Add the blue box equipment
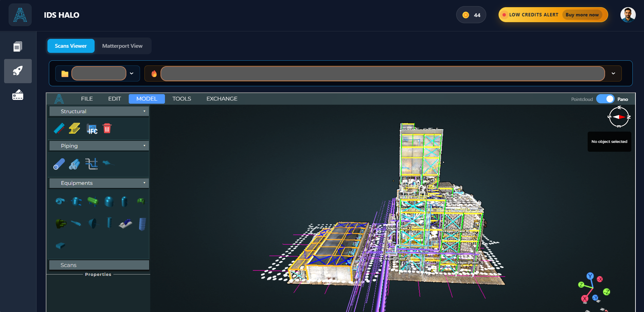644x312 pixels. (x=60, y=246)
